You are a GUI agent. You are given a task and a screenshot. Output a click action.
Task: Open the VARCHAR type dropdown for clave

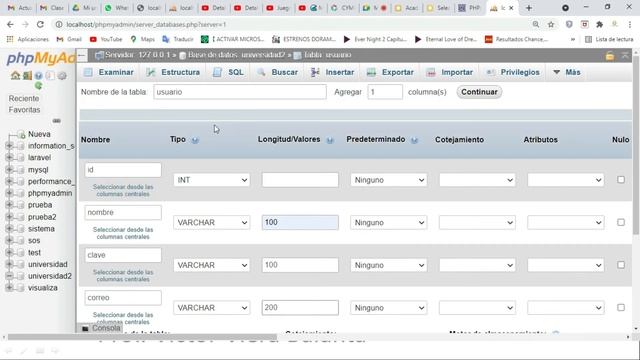(211, 265)
